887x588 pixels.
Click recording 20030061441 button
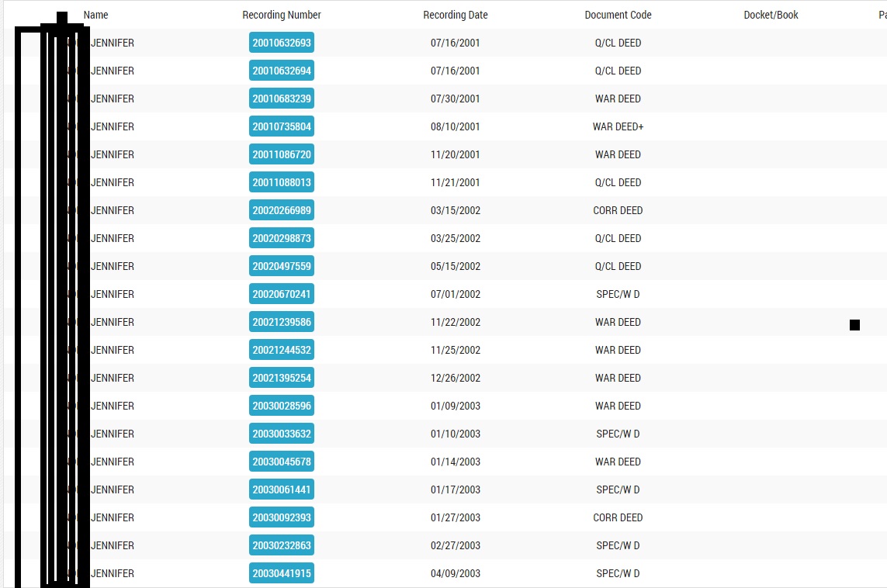[x=281, y=490]
